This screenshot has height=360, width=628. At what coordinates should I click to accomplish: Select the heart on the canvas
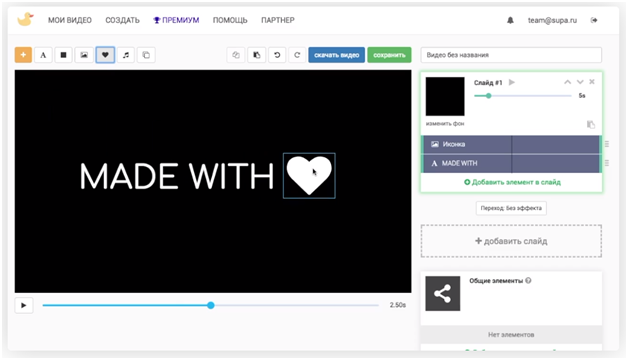pyautogui.click(x=309, y=175)
